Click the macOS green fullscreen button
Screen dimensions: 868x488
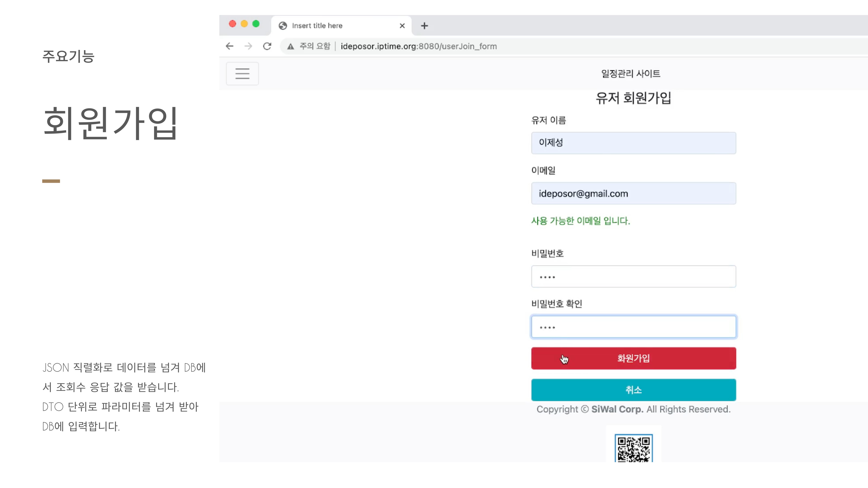pos(256,24)
